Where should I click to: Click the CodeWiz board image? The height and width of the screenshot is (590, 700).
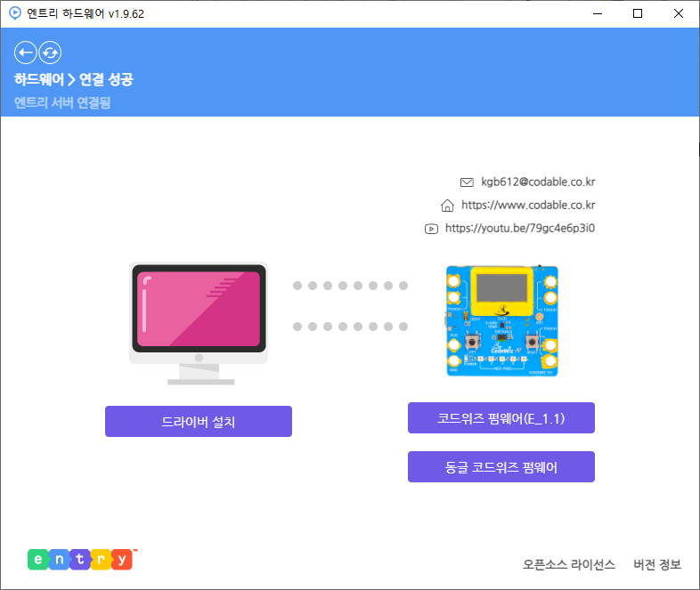[501, 320]
